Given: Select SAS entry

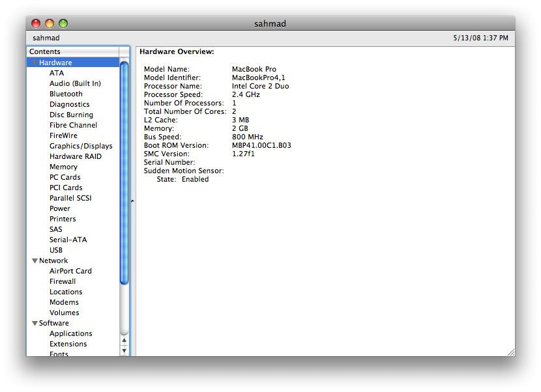Looking at the screenshot, I should point(55,229).
